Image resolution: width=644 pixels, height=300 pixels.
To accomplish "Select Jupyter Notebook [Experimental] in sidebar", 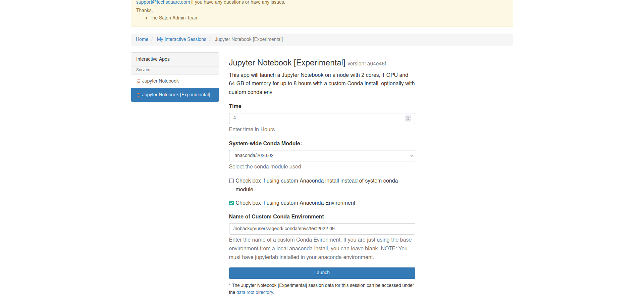I will [175, 95].
